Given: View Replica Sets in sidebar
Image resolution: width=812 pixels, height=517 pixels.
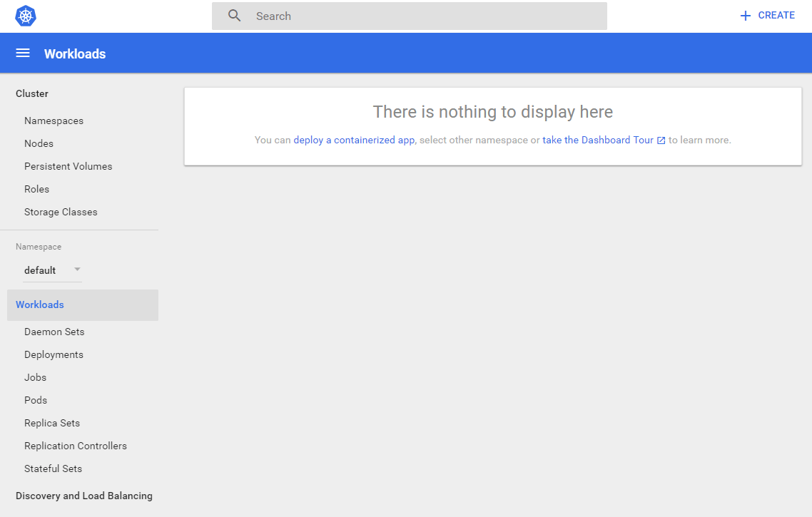Looking at the screenshot, I should coord(52,423).
